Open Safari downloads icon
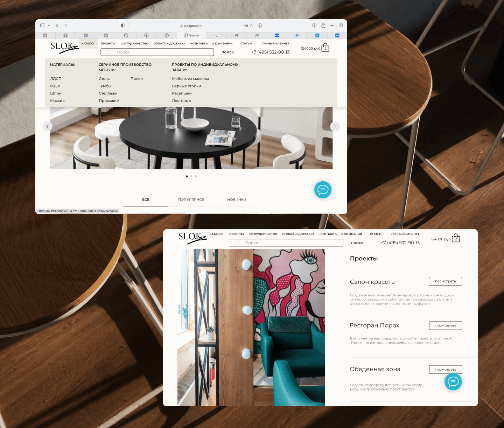The image size is (504, 428). tap(314, 26)
